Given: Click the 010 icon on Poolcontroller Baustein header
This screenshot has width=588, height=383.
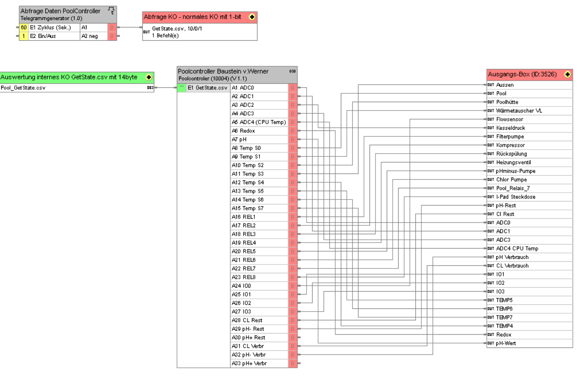Looking at the screenshot, I should pyautogui.click(x=293, y=71).
